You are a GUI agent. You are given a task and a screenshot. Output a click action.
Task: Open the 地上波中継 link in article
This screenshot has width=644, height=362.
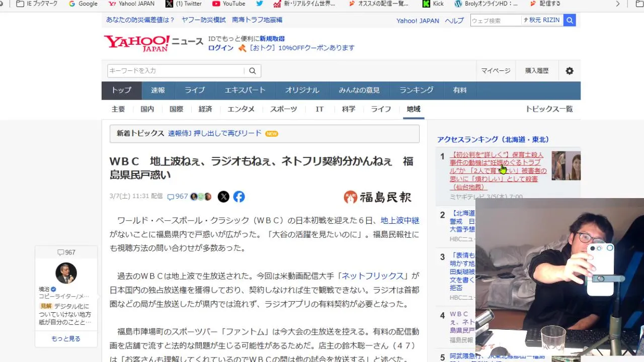point(400,220)
